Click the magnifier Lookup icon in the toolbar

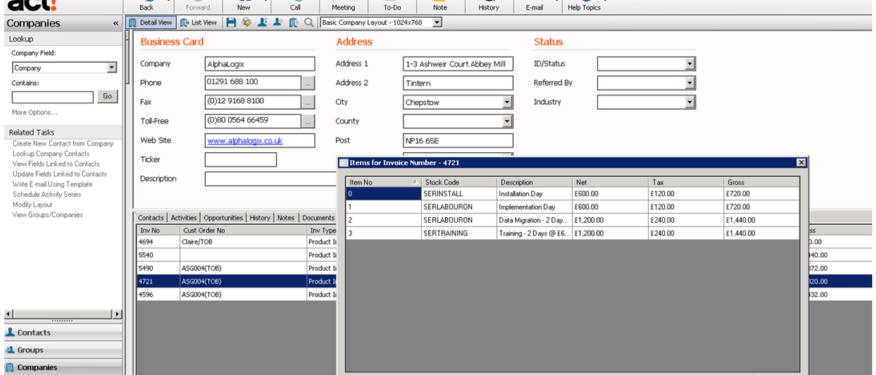pos(308,23)
